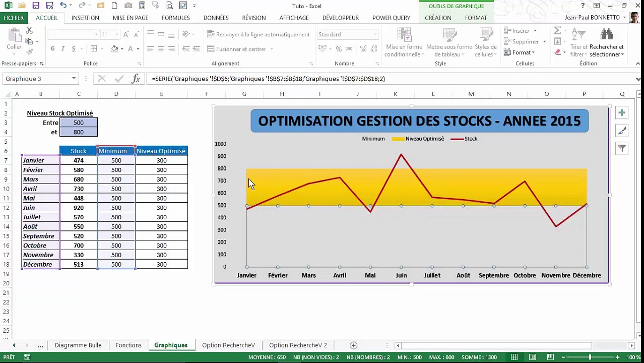Open the calculator icon in quick access toolbar

[142, 6]
